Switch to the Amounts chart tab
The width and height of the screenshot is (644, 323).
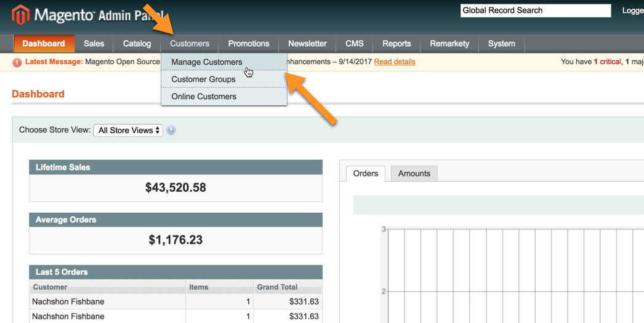[x=414, y=174]
